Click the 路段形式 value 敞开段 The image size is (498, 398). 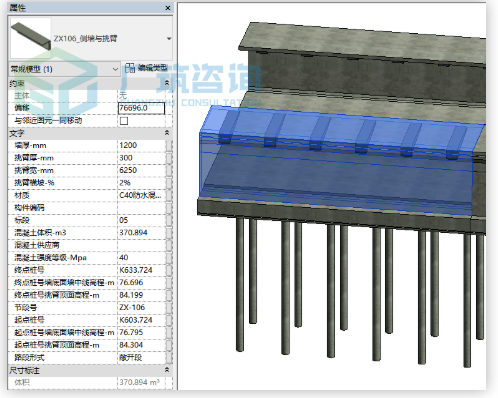[x=142, y=358]
